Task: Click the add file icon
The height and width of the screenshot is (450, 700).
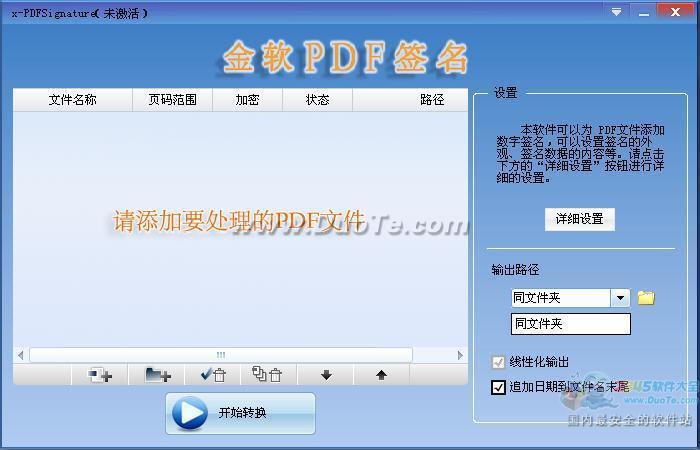Action: pyautogui.click(x=100, y=375)
